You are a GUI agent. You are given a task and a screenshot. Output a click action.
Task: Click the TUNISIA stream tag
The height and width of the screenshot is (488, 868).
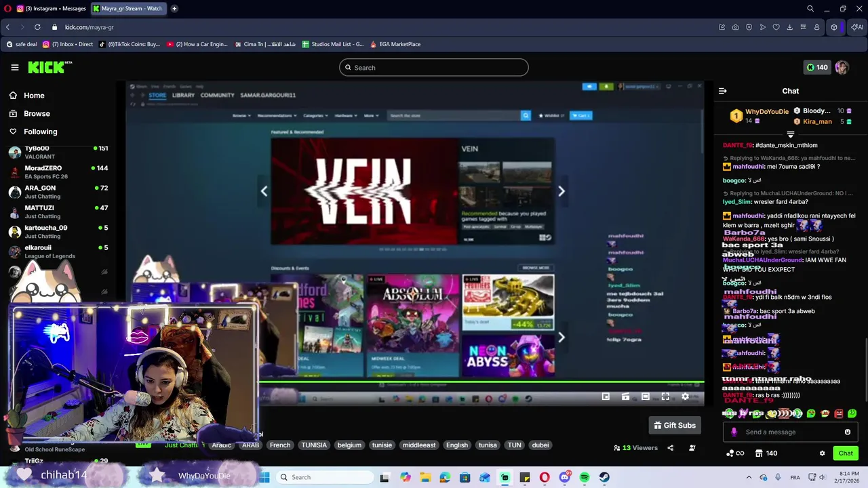point(314,445)
